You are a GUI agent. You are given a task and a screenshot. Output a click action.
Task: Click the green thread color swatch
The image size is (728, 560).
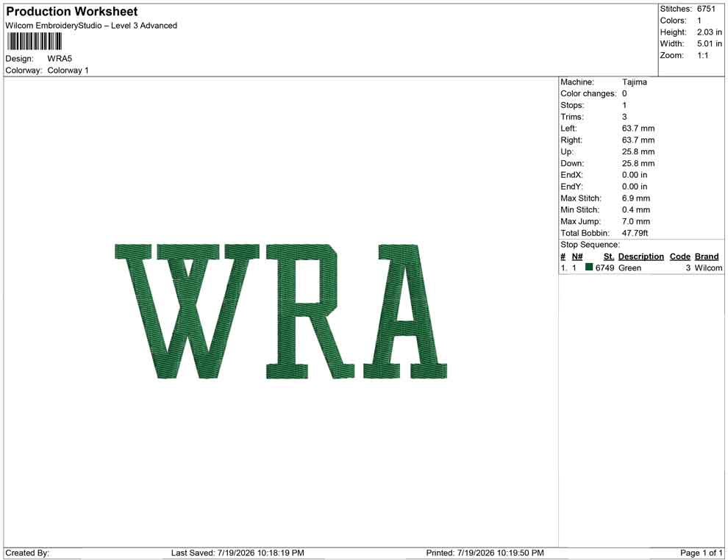click(x=589, y=267)
